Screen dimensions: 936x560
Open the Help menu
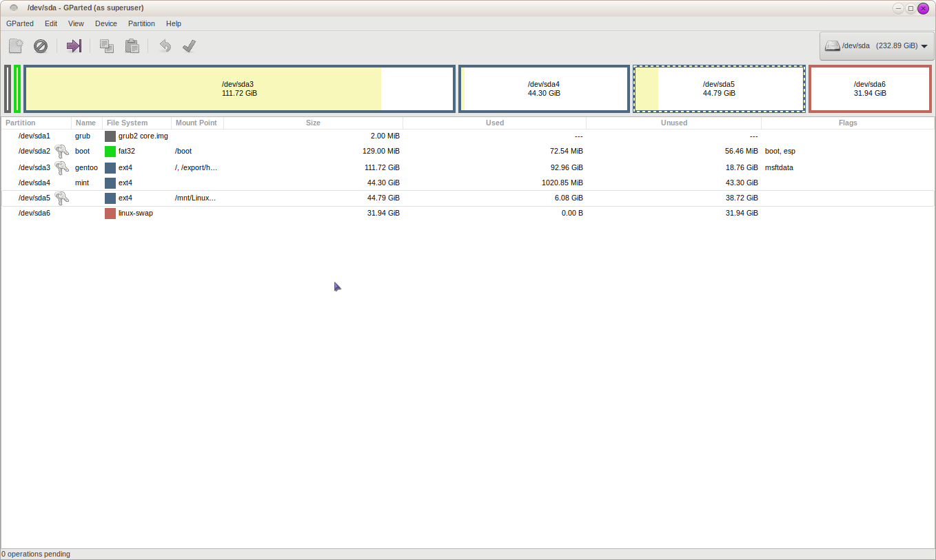click(x=174, y=23)
